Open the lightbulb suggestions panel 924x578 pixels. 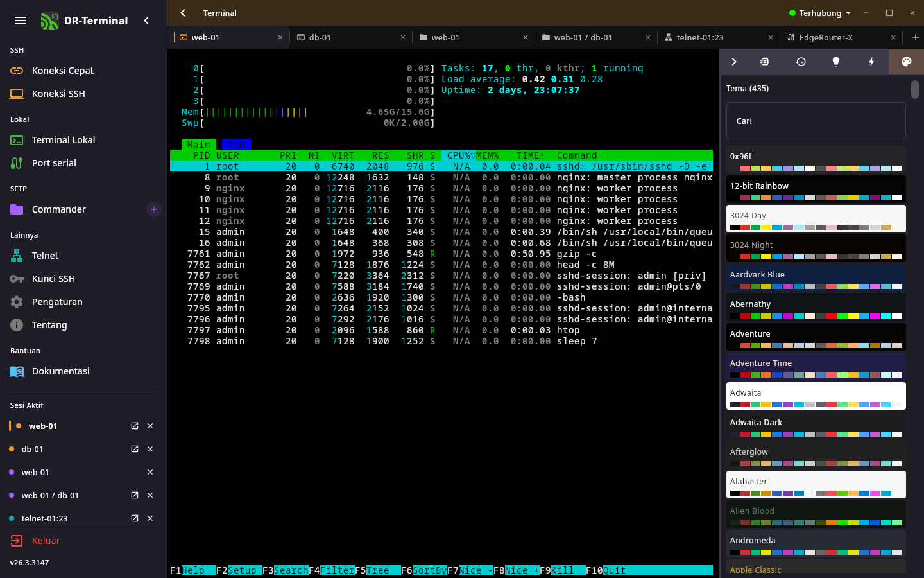click(836, 62)
